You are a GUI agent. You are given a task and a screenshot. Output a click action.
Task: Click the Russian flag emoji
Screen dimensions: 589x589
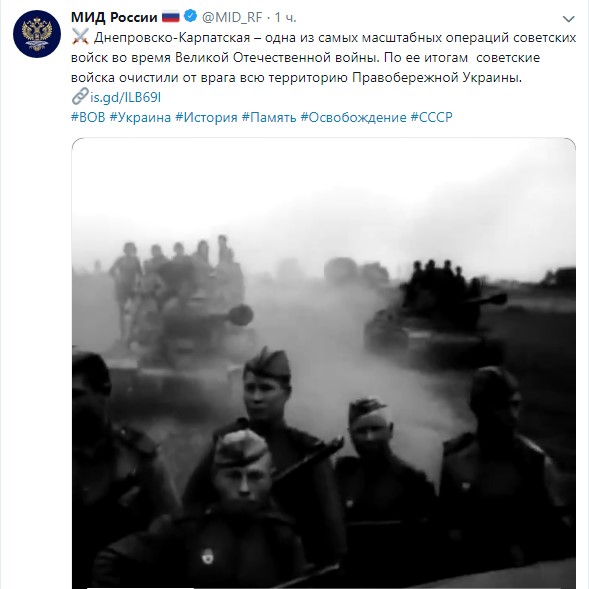click(171, 17)
